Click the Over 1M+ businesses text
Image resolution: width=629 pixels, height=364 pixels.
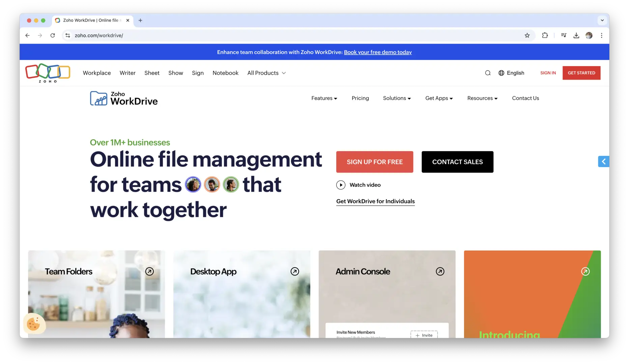click(x=130, y=143)
